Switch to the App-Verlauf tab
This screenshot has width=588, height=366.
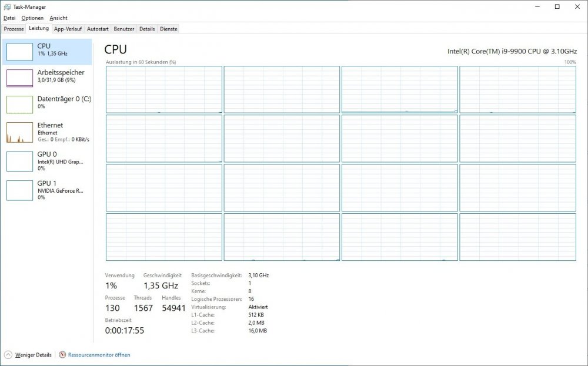(x=68, y=29)
